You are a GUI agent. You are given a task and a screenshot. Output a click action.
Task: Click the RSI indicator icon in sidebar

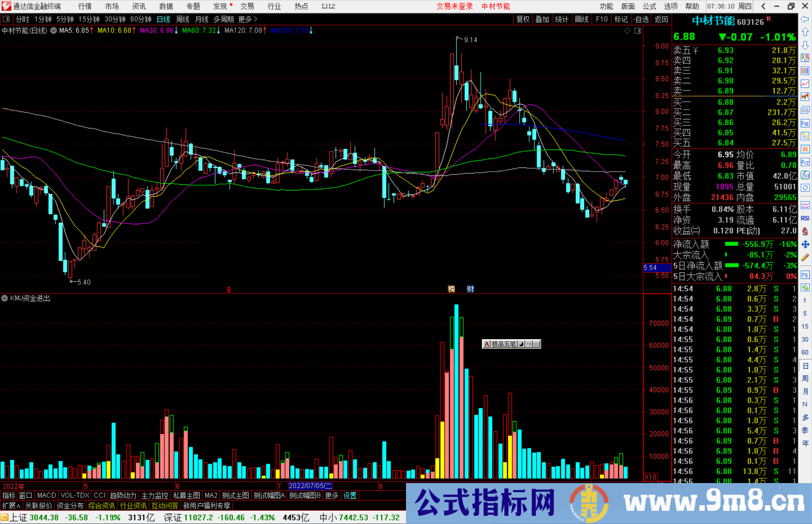click(x=805, y=218)
